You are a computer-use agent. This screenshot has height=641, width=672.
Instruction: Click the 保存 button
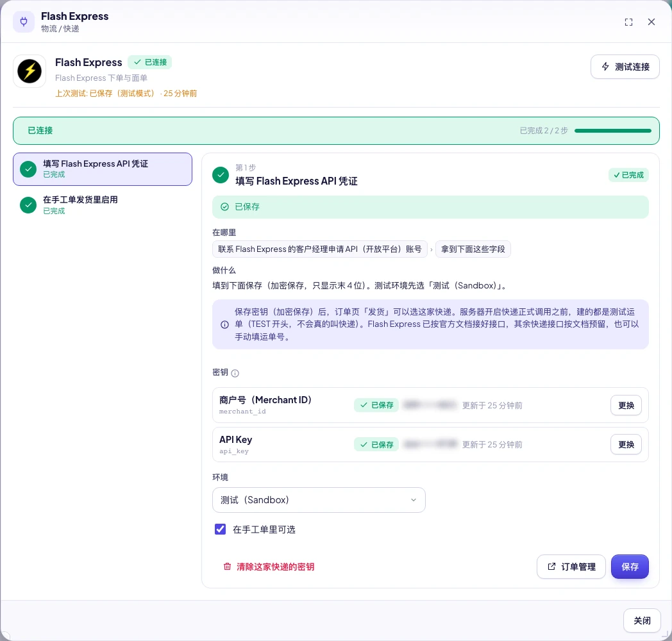pos(630,567)
